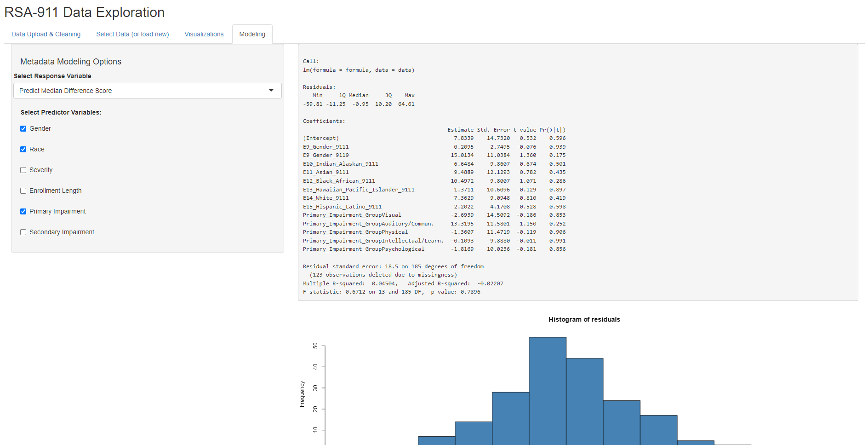Viewport: 868px width, 445px height.
Task: Click the caret arrow of response variable selector
Action: click(271, 91)
